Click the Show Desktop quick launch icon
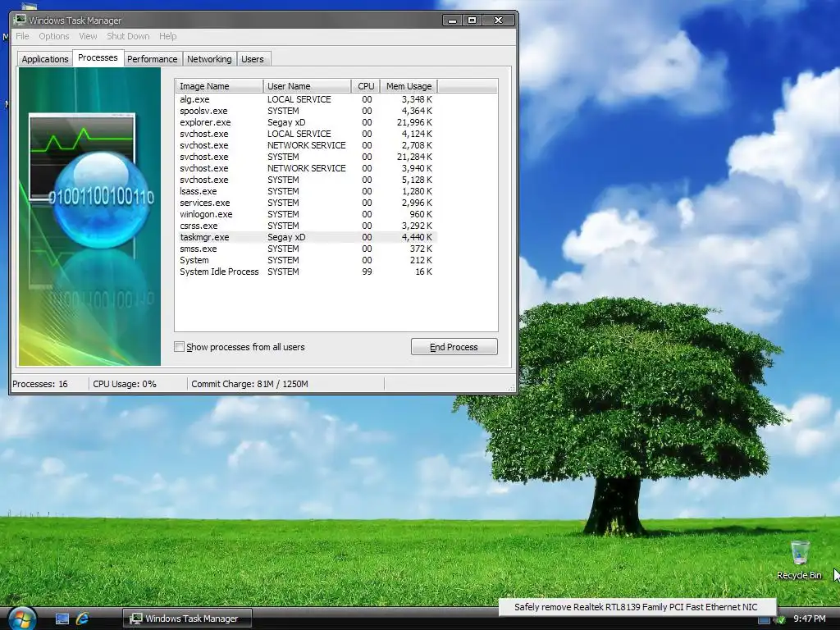 click(62, 619)
